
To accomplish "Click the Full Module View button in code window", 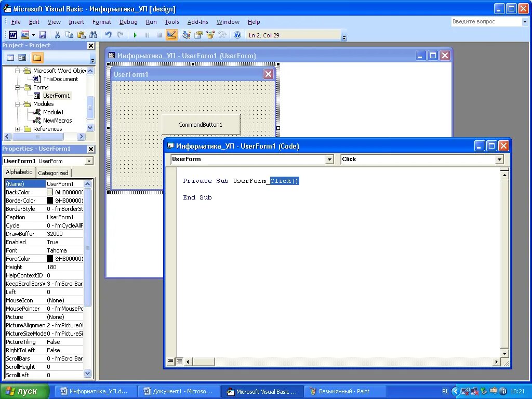I will pos(179,362).
